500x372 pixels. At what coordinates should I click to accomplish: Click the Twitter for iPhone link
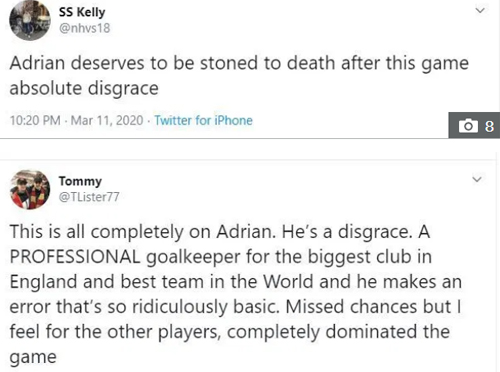click(x=203, y=120)
